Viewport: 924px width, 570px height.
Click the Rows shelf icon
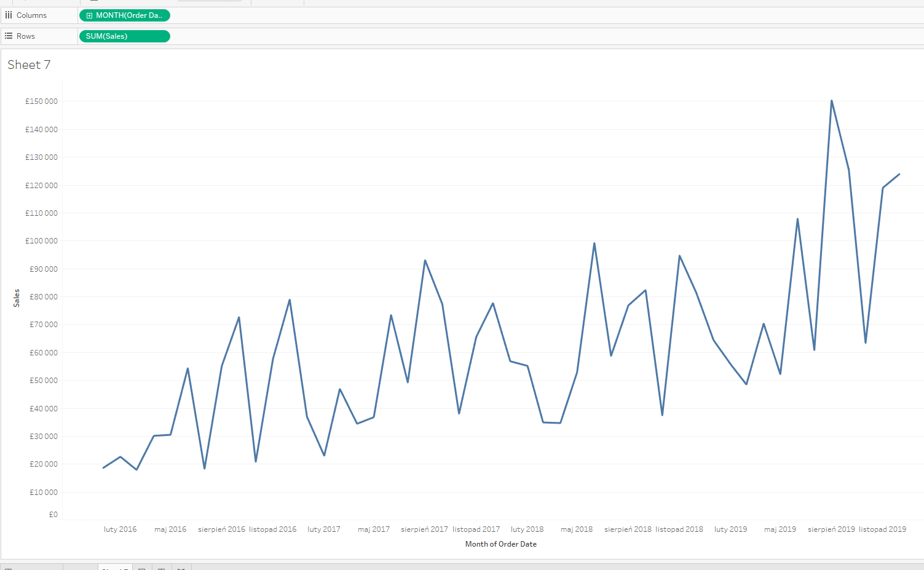point(9,36)
